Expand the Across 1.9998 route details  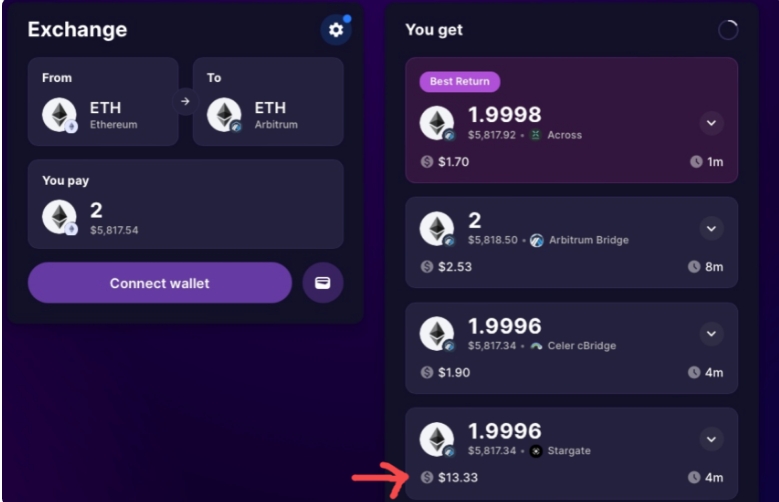pyautogui.click(x=711, y=123)
